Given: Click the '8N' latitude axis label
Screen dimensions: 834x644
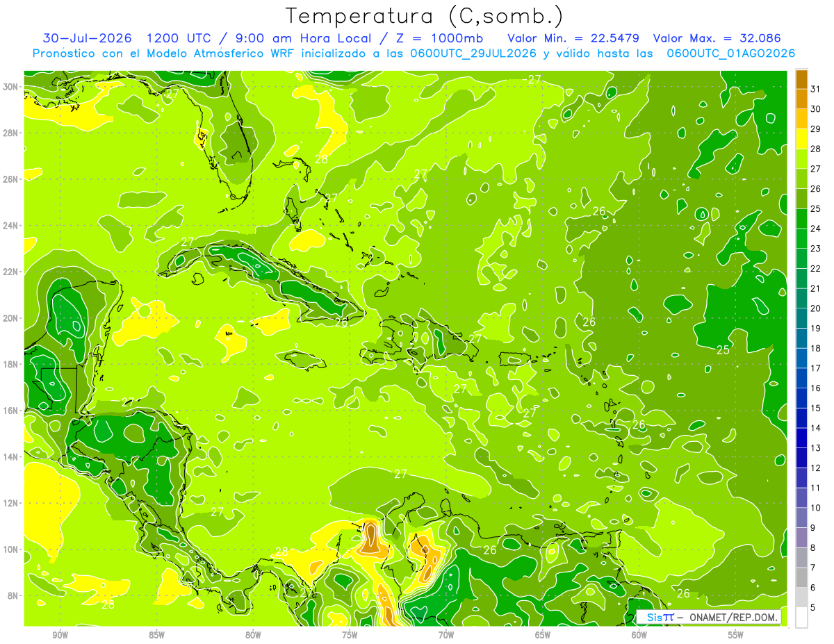Looking at the screenshot, I should [x=13, y=595].
